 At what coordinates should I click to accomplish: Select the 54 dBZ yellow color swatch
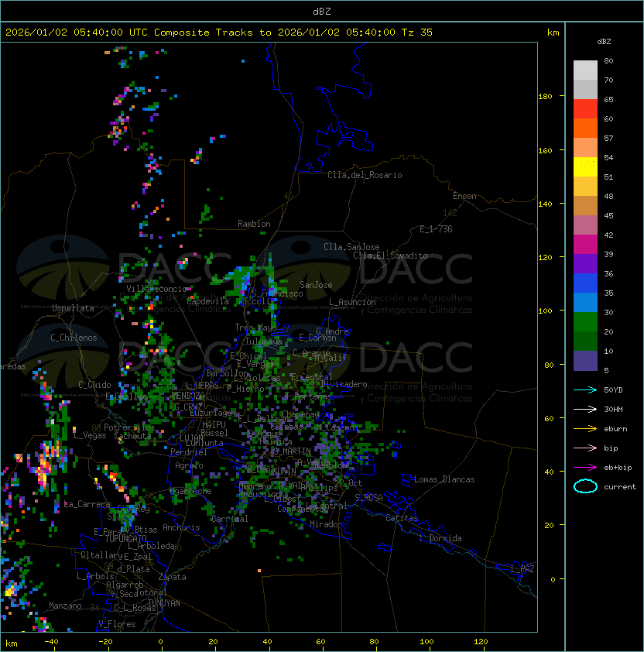[x=585, y=166]
